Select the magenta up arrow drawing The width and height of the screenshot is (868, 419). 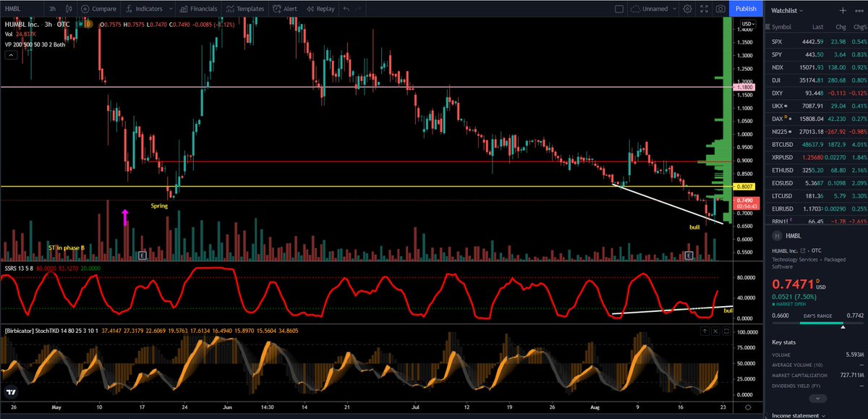coord(124,217)
